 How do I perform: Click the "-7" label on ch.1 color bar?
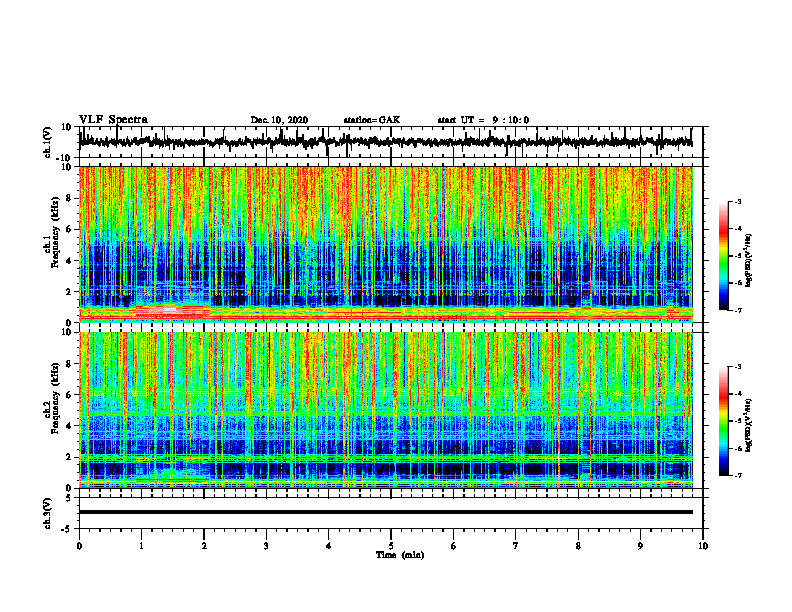(x=737, y=310)
